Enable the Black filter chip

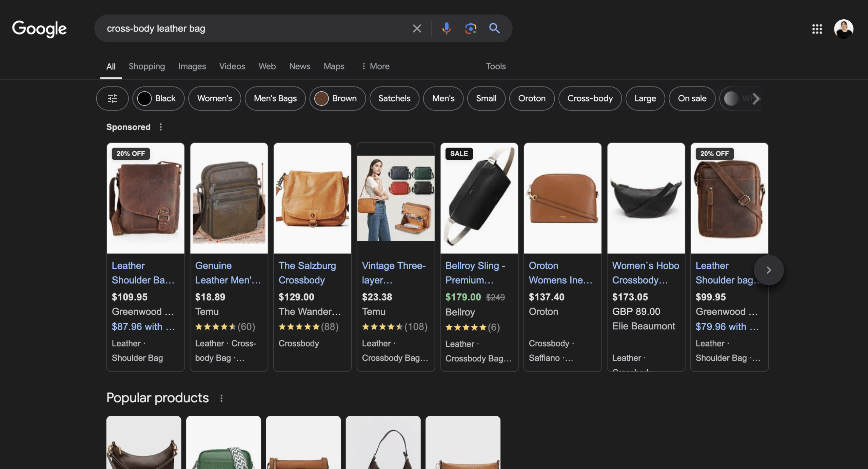click(x=158, y=99)
